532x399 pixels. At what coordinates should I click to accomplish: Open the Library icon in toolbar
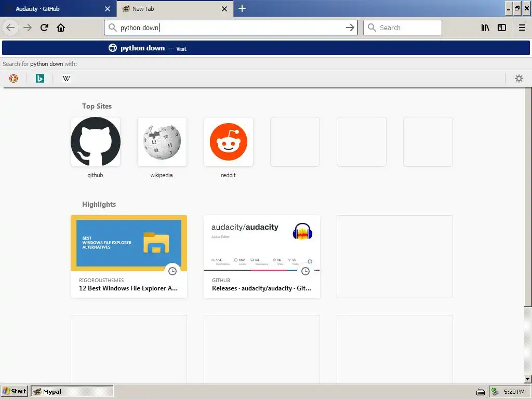[x=485, y=28]
